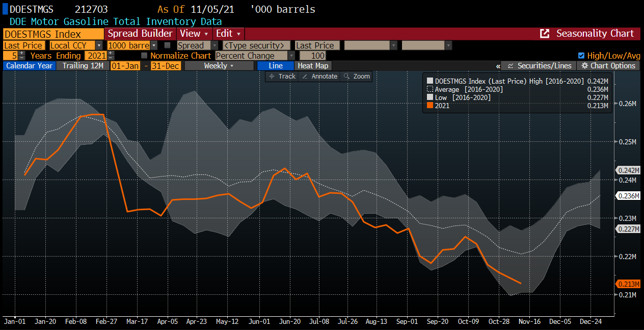The image size is (644, 330).
Task: Uncheck the High/Low/Avg checkbox
Action: coord(581,56)
